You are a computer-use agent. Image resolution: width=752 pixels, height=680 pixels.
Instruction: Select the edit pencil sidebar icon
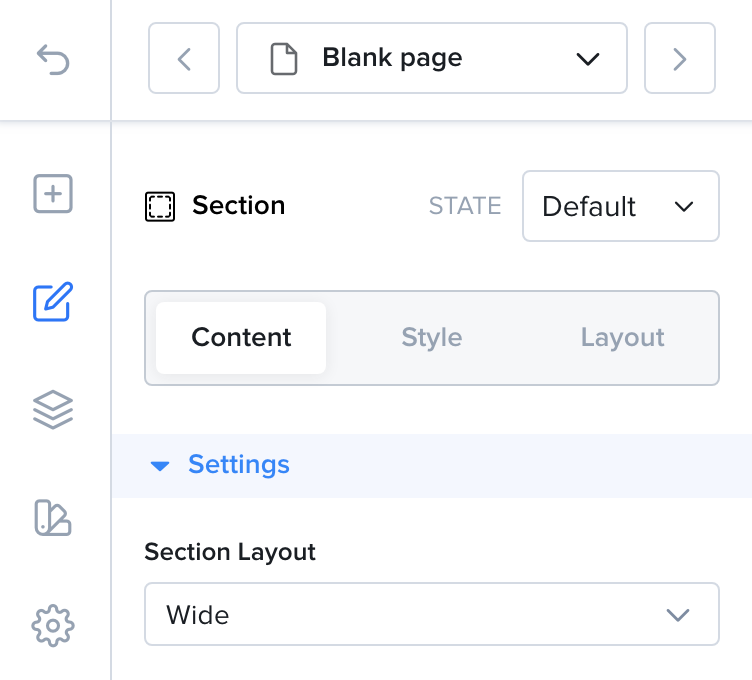(53, 302)
